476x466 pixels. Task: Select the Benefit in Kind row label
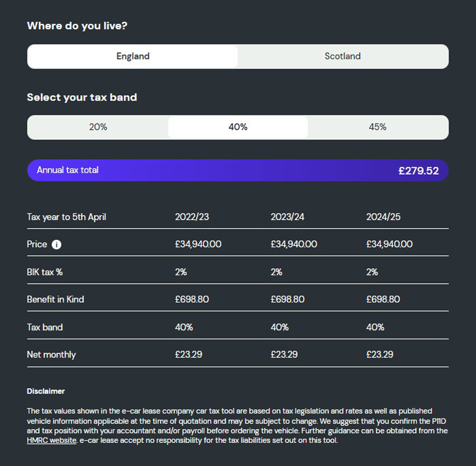click(x=55, y=299)
